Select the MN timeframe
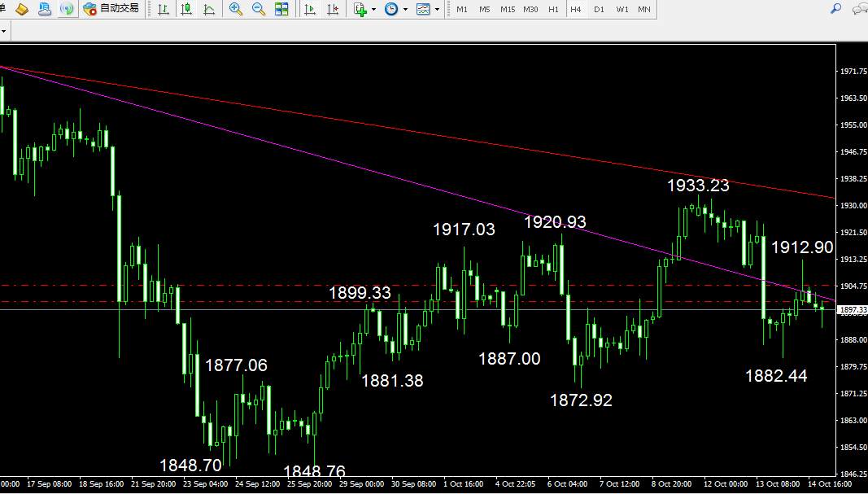This screenshot has width=868, height=494. [644, 10]
